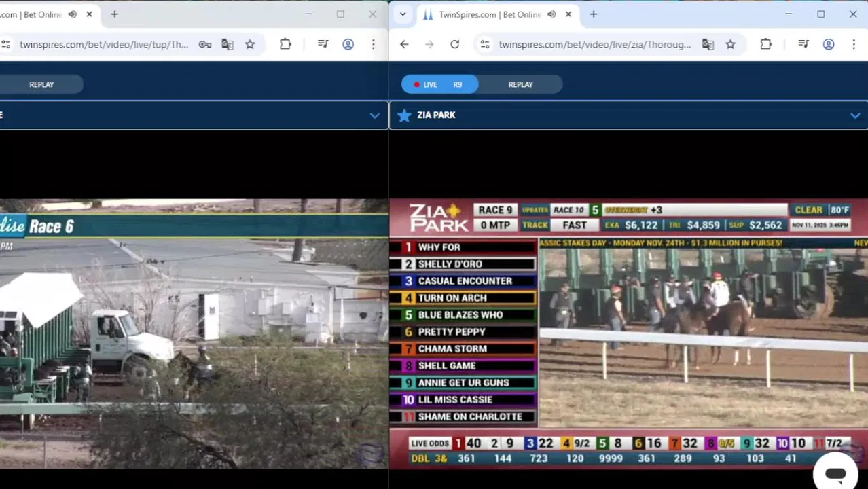868x489 pixels.
Task: Click SUP $2,562 pool value
Action: coord(756,225)
